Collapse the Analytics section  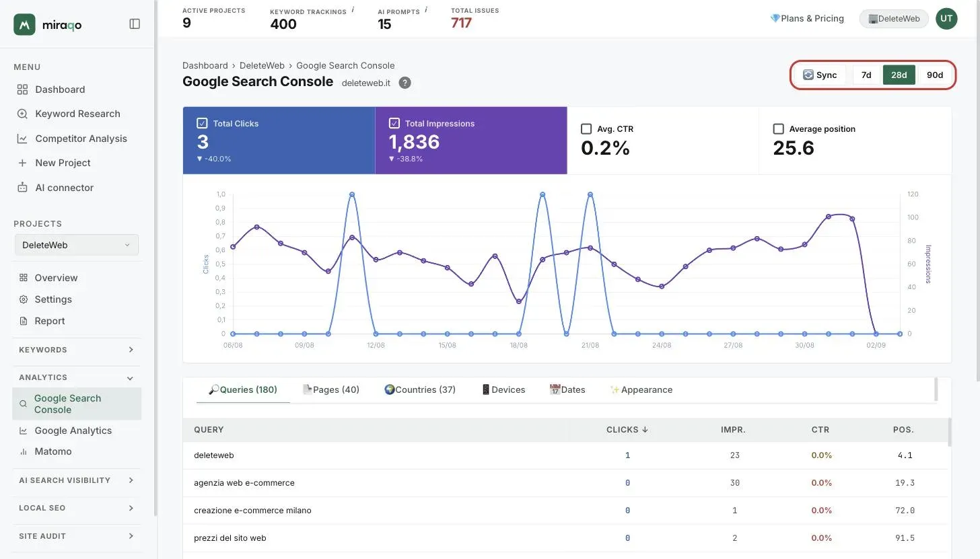77,377
